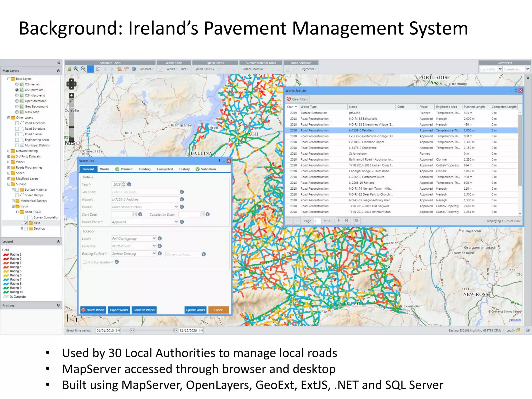Click info icon beside Year field

(x=129, y=184)
